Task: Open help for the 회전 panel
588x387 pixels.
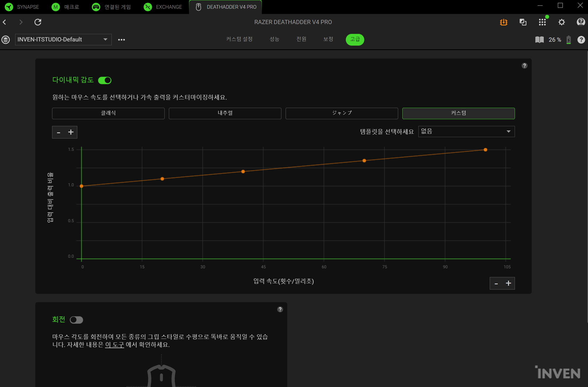Action: tap(280, 309)
